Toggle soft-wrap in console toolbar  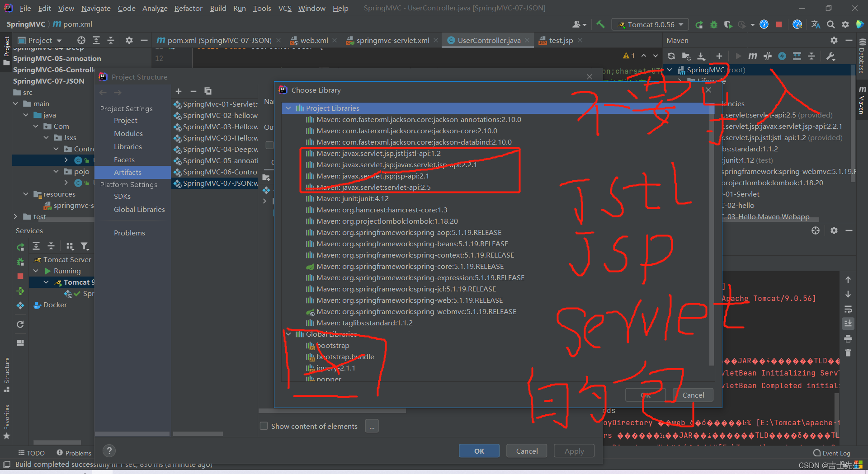pyautogui.click(x=848, y=310)
